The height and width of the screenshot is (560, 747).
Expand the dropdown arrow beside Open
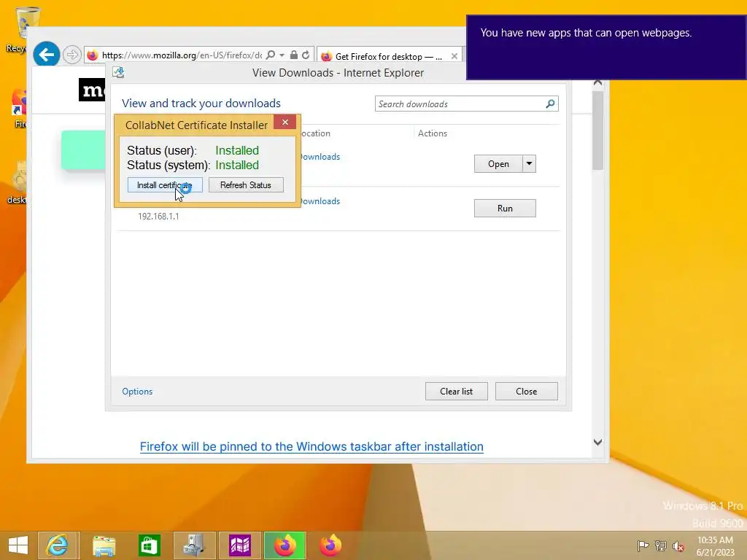(530, 164)
